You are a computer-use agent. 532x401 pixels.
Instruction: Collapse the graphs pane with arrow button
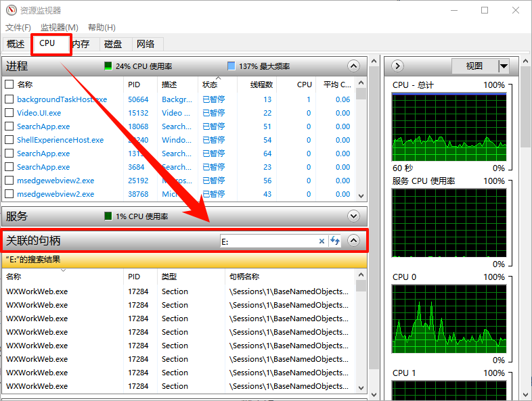[397, 66]
